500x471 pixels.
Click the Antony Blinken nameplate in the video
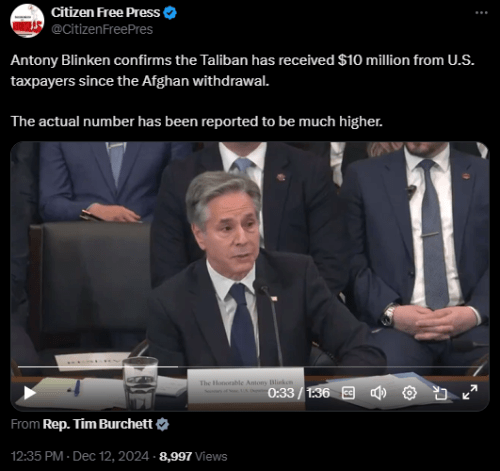point(246,387)
